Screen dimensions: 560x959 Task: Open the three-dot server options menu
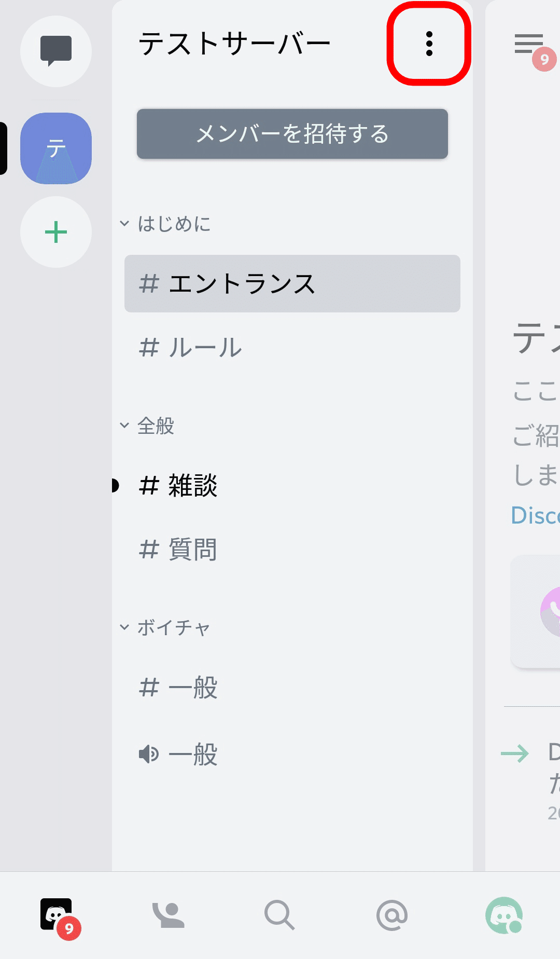coord(429,44)
